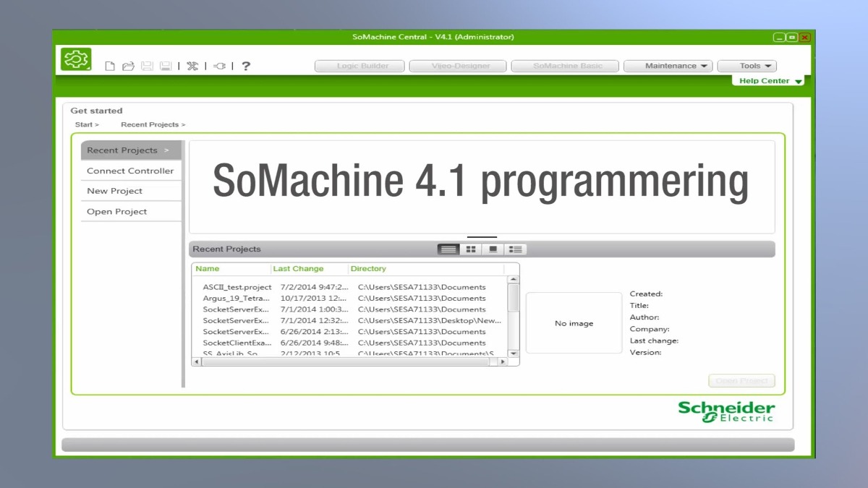Choose New Project in the sidebar
The height and width of the screenshot is (488, 868).
[x=131, y=191]
